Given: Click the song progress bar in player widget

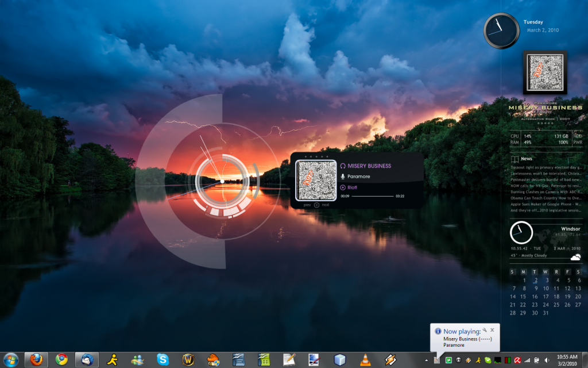Looking at the screenshot, I should 372,196.
